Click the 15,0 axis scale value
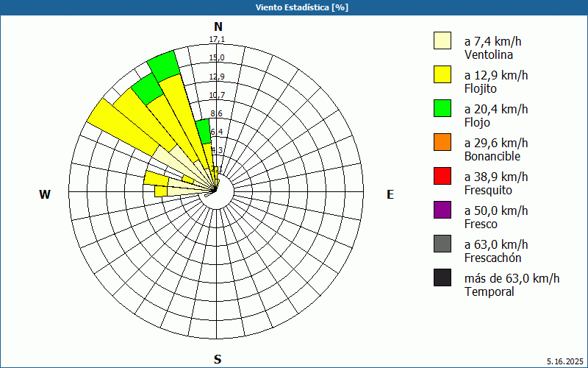Image resolution: width=588 pixels, height=368 pixels. [217, 58]
